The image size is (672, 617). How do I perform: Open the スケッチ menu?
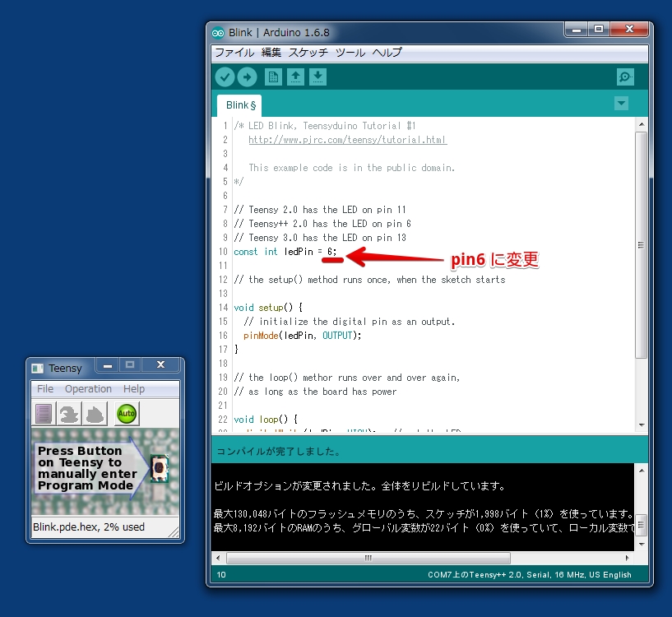(x=308, y=53)
